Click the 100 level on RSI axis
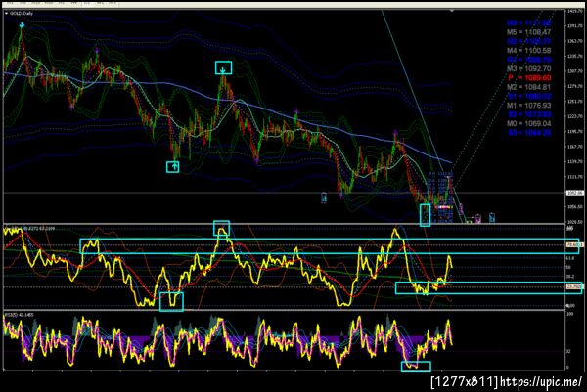Screen dimensions: 587x392 click(570, 314)
